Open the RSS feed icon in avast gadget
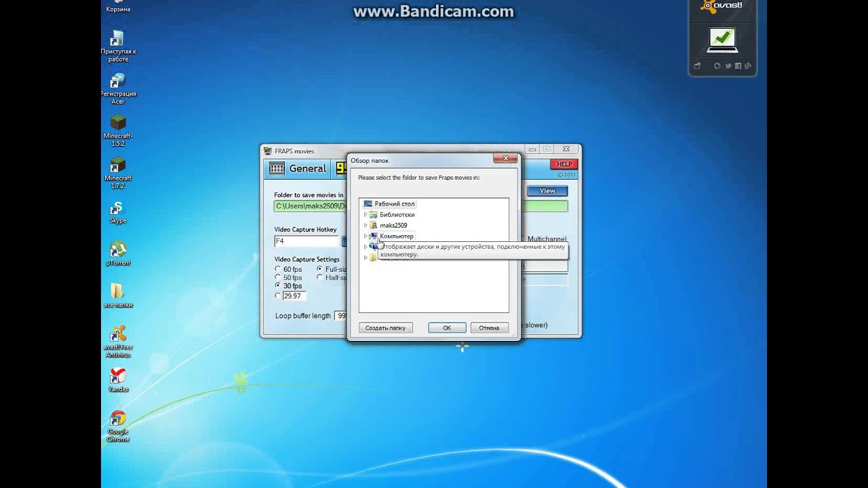The height and width of the screenshot is (488, 868). [x=748, y=66]
